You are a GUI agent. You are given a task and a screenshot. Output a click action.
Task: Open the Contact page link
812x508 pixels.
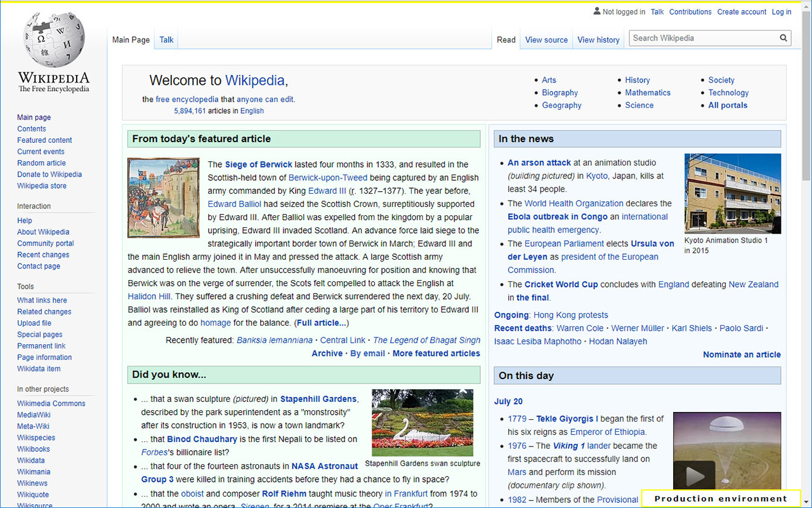tap(39, 266)
